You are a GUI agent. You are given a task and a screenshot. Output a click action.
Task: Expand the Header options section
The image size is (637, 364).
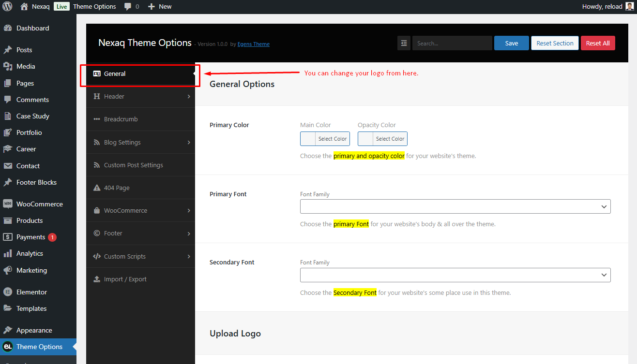point(141,96)
